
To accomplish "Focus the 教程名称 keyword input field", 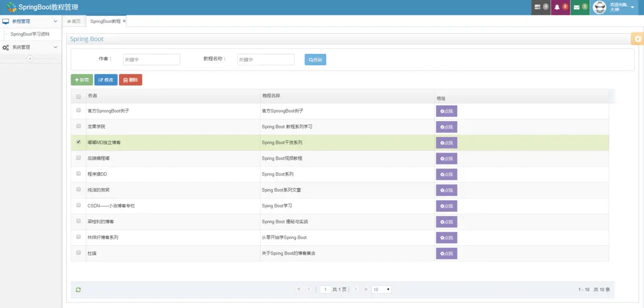I will [266, 60].
